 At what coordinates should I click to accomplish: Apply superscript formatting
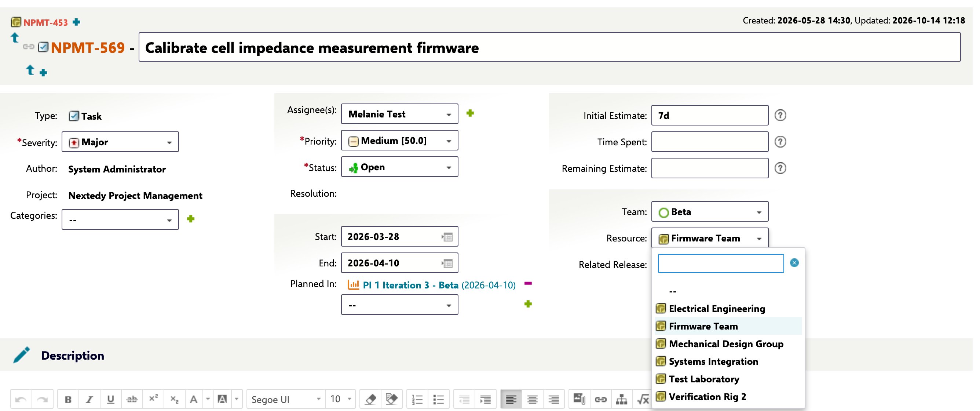153,399
